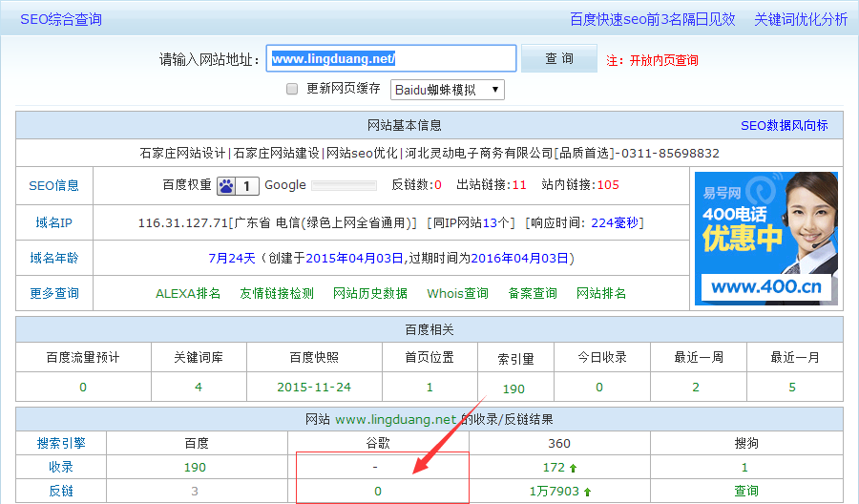This screenshot has width=859, height=504.
Task: Click the green up arrow beside 1万7903
Action: 587,492
